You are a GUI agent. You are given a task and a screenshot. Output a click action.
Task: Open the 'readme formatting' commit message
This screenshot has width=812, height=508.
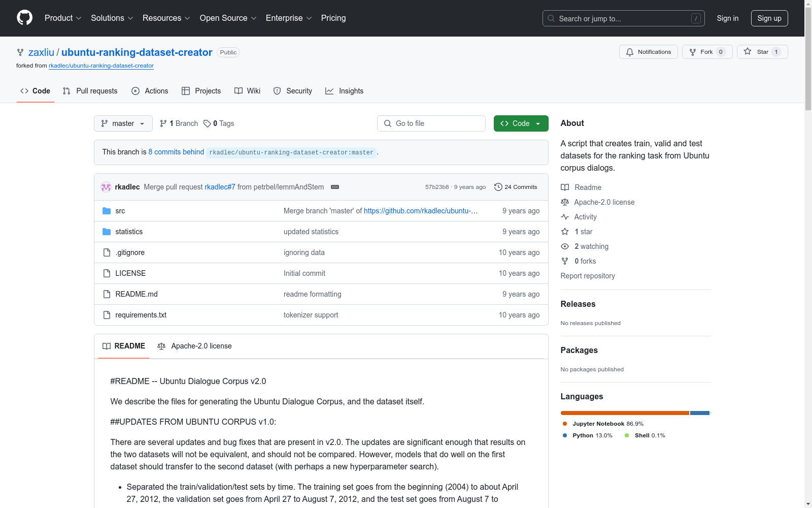(313, 294)
